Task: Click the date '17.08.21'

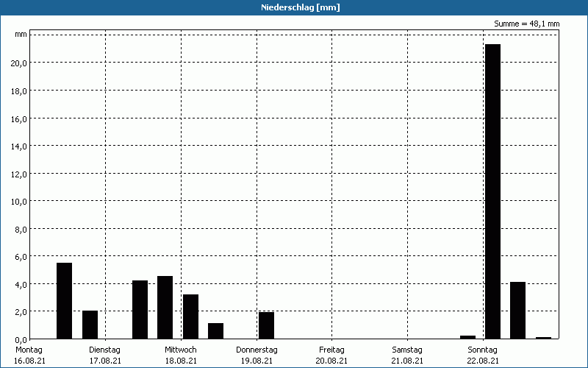Action: pyautogui.click(x=105, y=361)
